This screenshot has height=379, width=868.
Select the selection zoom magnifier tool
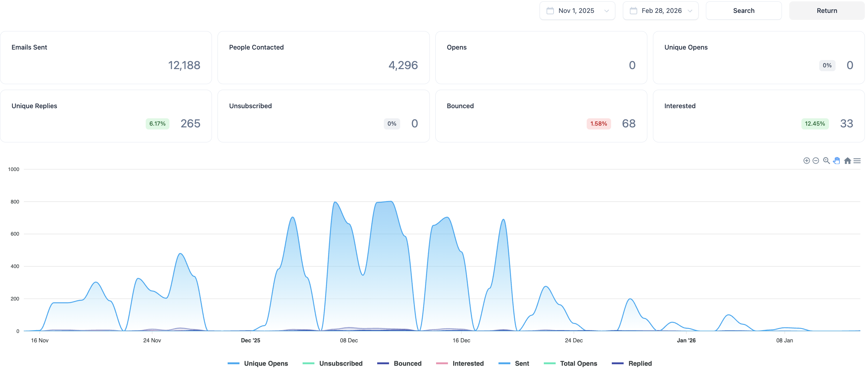826,161
